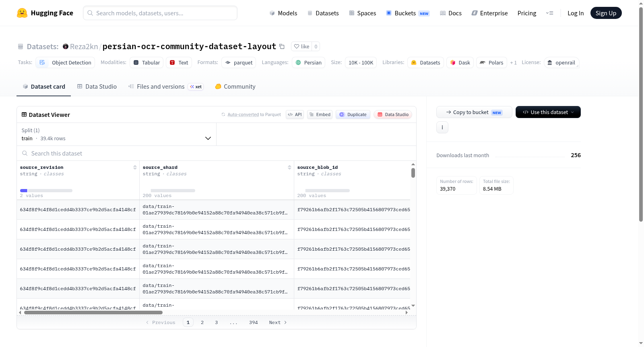
Task: Select the Text modality tag
Action: tap(179, 62)
